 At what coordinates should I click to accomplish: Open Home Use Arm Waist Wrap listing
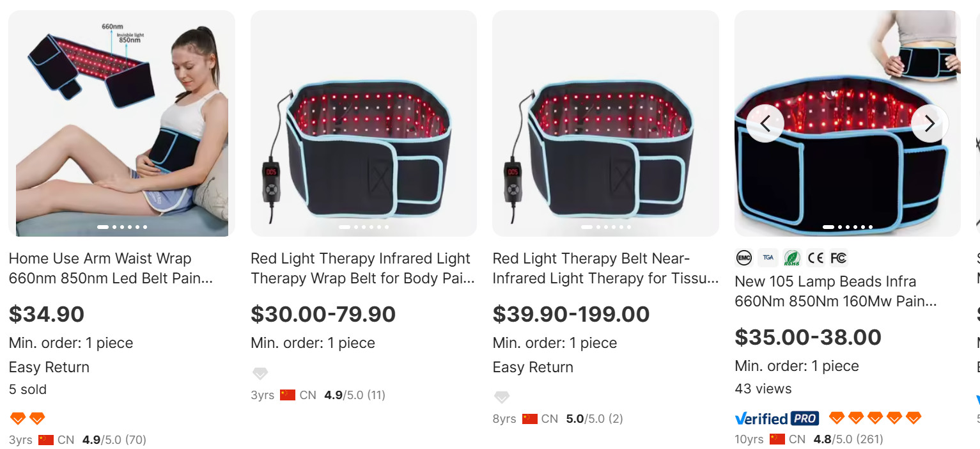[x=110, y=269]
